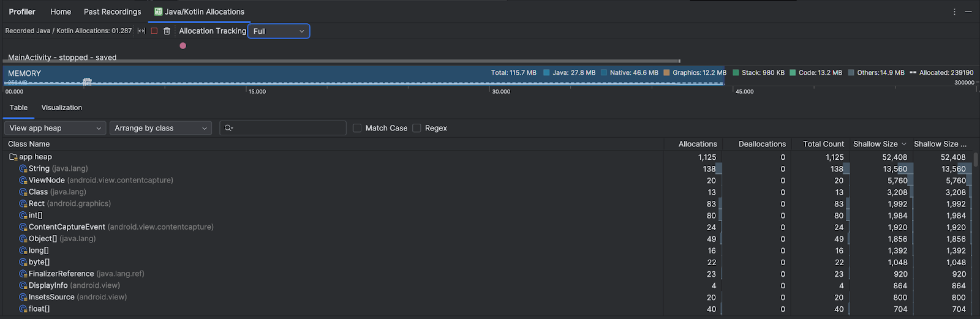Click the stop recording red square icon
This screenshot has height=319, width=980.
154,31
